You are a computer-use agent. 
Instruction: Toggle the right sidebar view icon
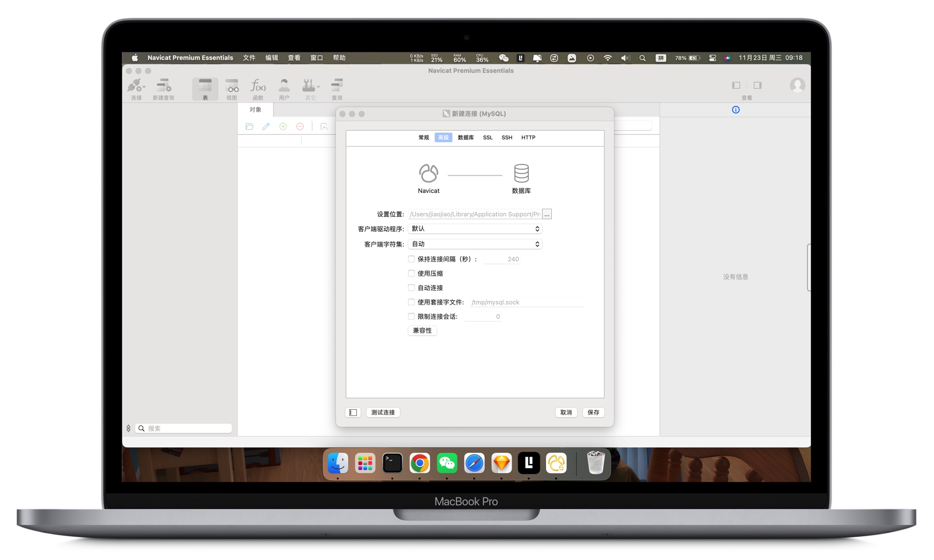[x=757, y=85]
